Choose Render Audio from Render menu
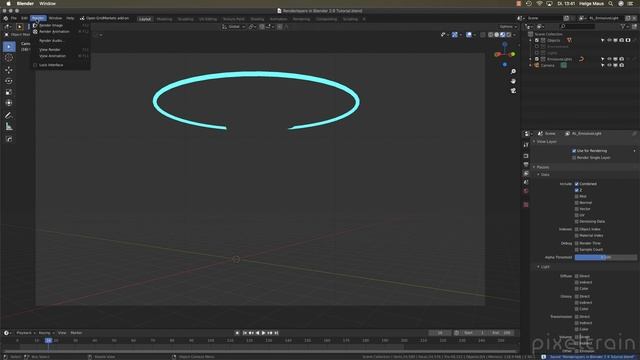 click(x=61, y=41)
